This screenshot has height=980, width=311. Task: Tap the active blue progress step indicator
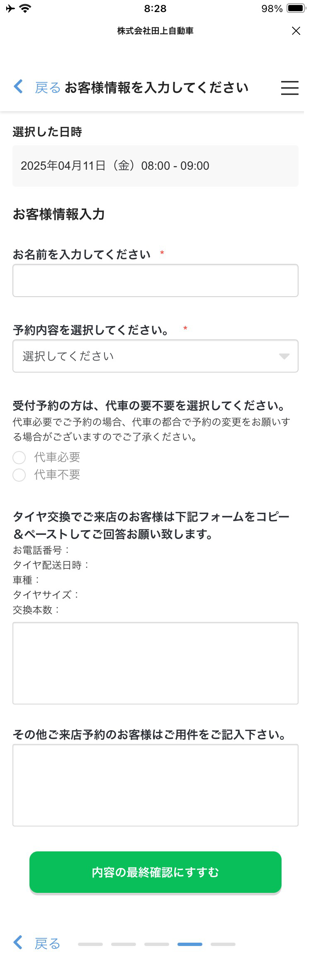[190, 944]
